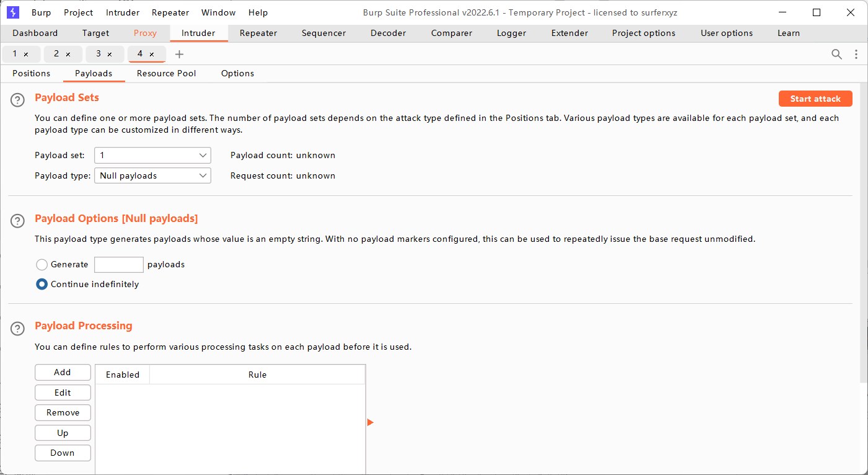The height and width of the screenshot is (475, 868).
Task: Open the three-dot tab options menu
Action: point(856,55)
